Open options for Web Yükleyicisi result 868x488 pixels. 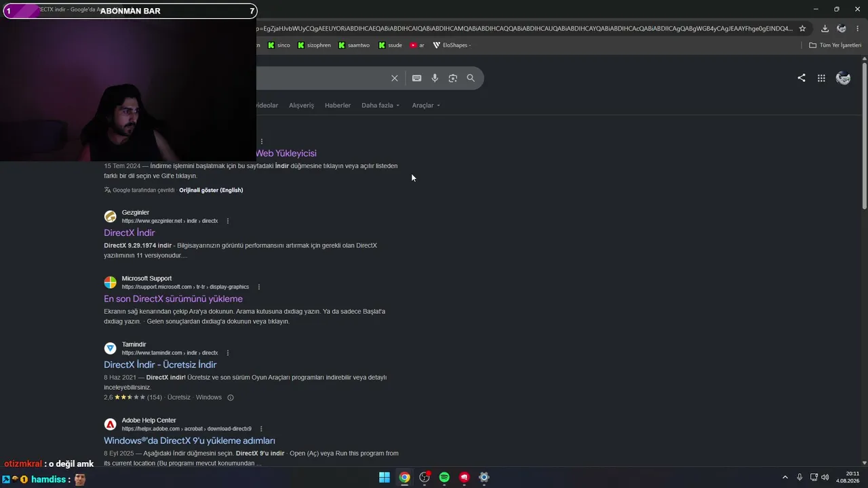click(262, 142)
